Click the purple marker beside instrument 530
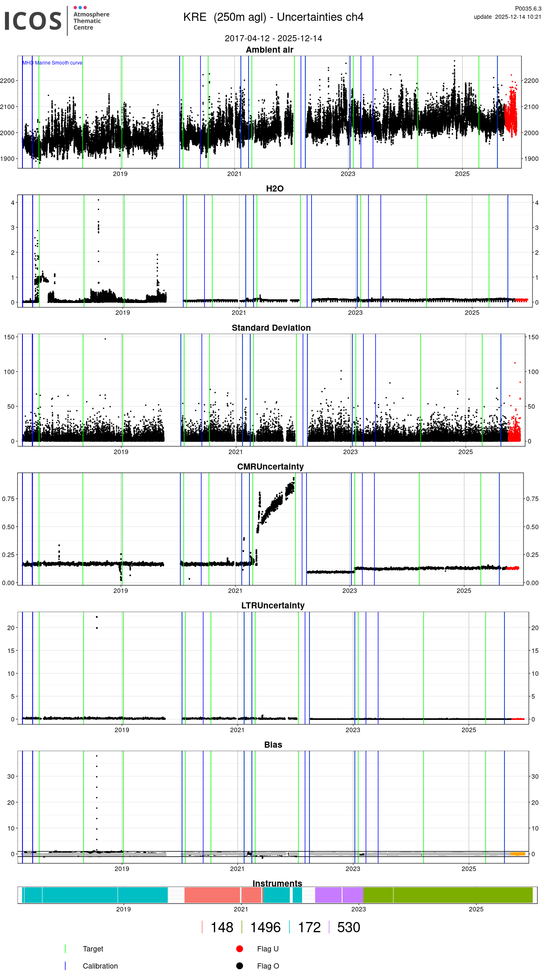This screenshot has height=980, width=547. pos(329,927)
